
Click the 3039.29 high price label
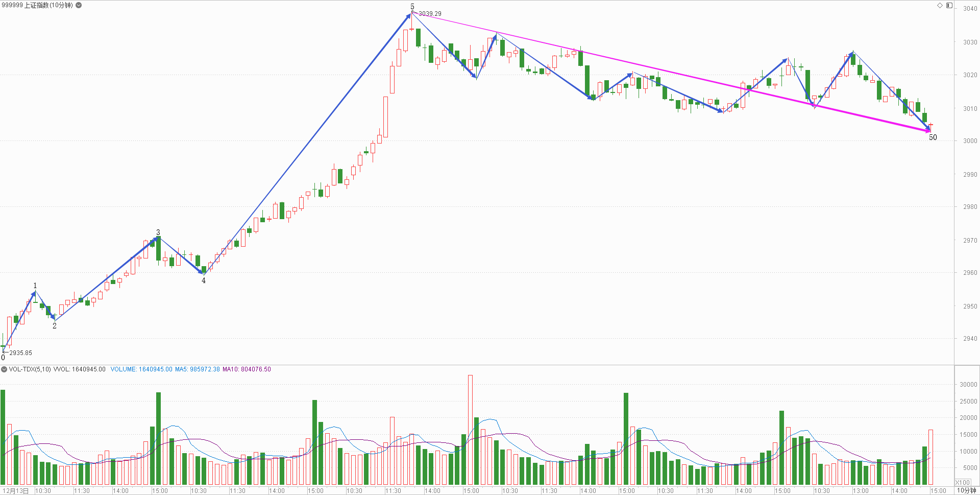[430, 14]
